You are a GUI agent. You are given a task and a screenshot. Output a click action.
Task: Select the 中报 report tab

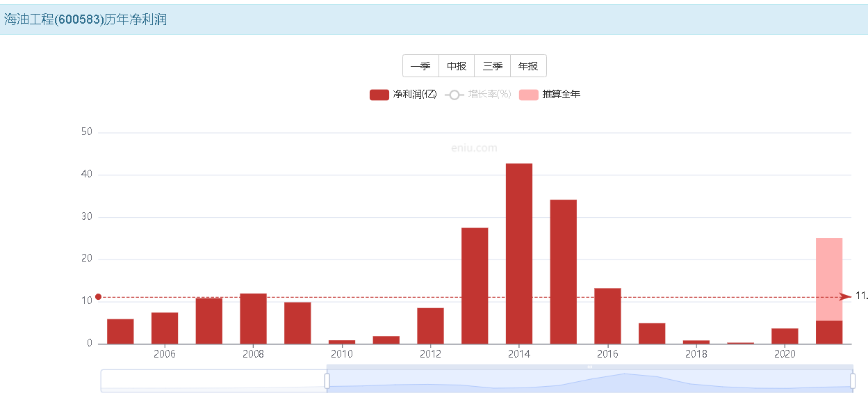click(457, 66)
